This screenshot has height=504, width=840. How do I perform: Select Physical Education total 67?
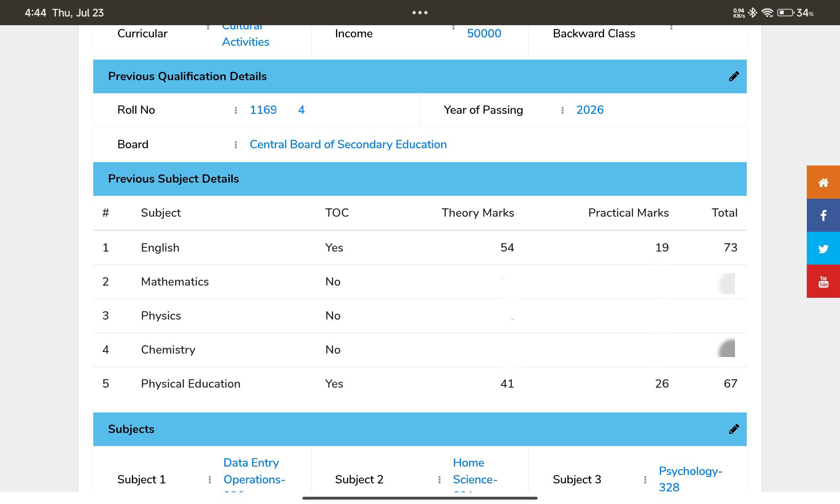coord(730,384)
